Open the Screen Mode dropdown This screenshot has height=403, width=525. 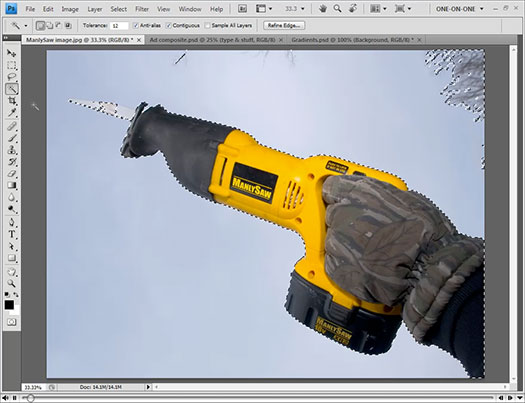pos(403,9)
